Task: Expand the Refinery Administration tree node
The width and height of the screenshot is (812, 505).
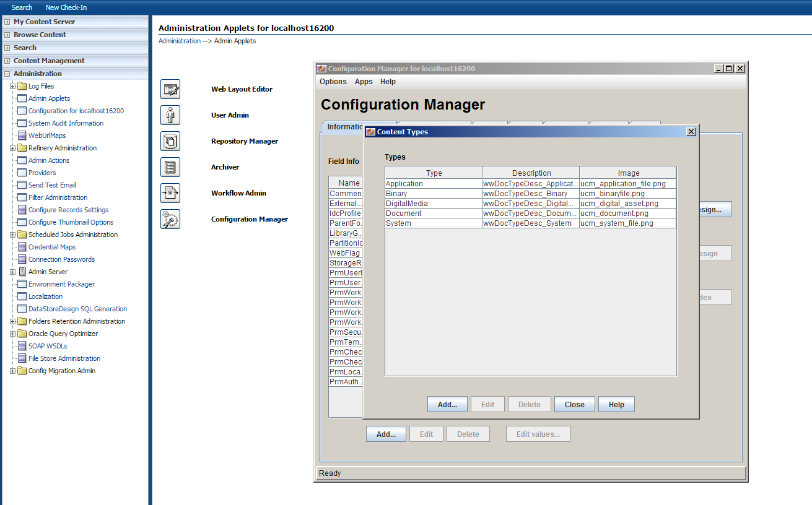Action: 12,148
